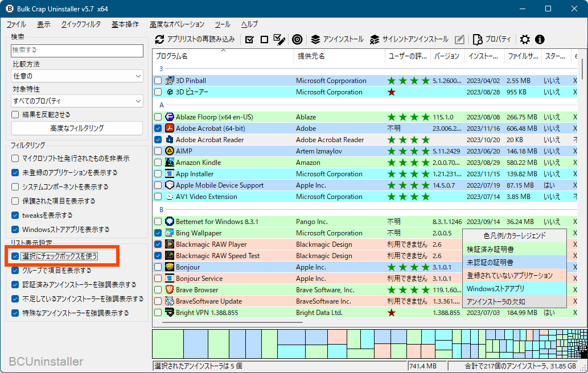The image size is (588, 373).
Task: Click the Betternet for Windows icon
Action: click(x=170, y=221)
